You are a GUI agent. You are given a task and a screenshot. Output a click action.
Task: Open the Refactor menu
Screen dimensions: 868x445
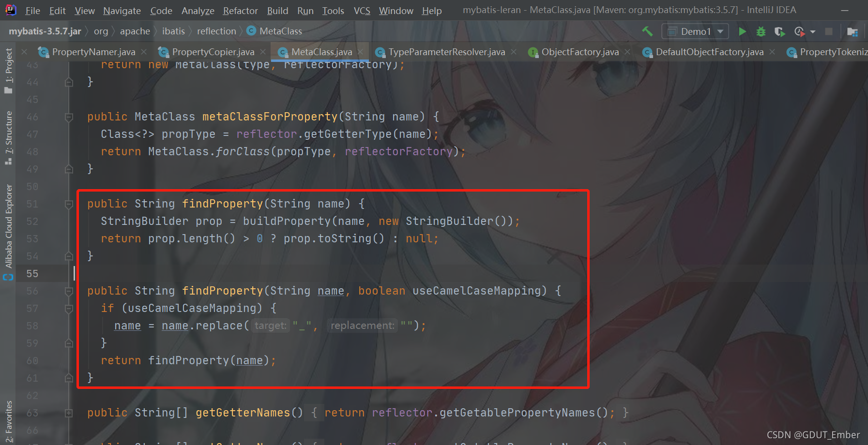click(240, 11)
